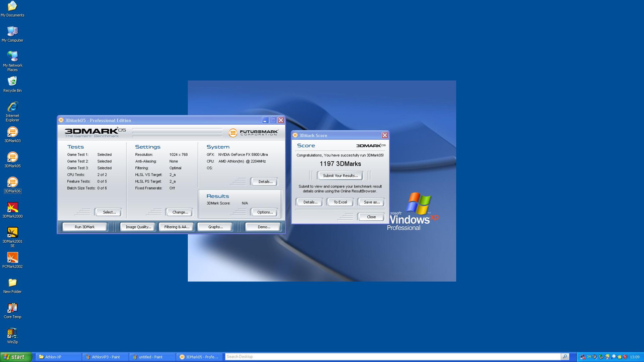Open Filtering & AA... tool
This screenshot has height=362, width=644.
(x=176, y=227)
